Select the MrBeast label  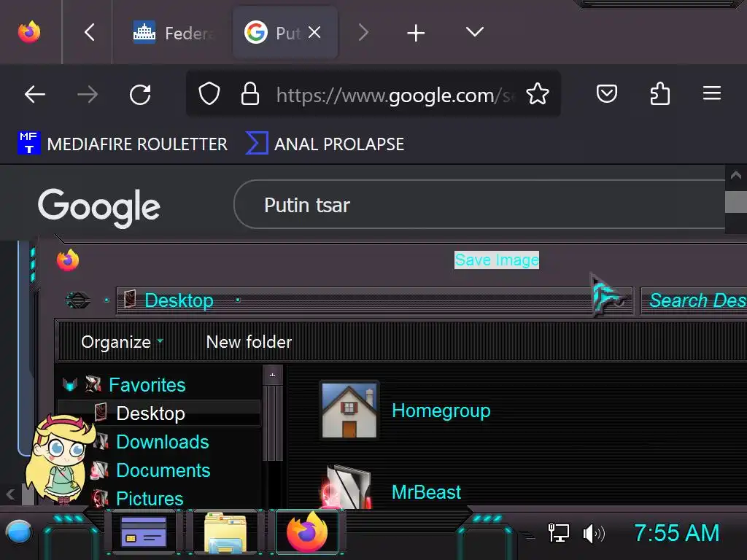point(426,492)
